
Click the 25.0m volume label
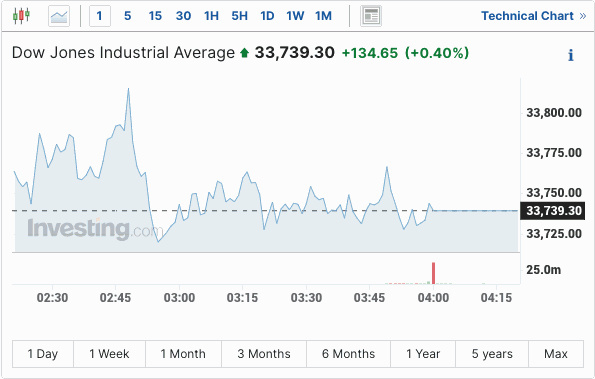543,270
